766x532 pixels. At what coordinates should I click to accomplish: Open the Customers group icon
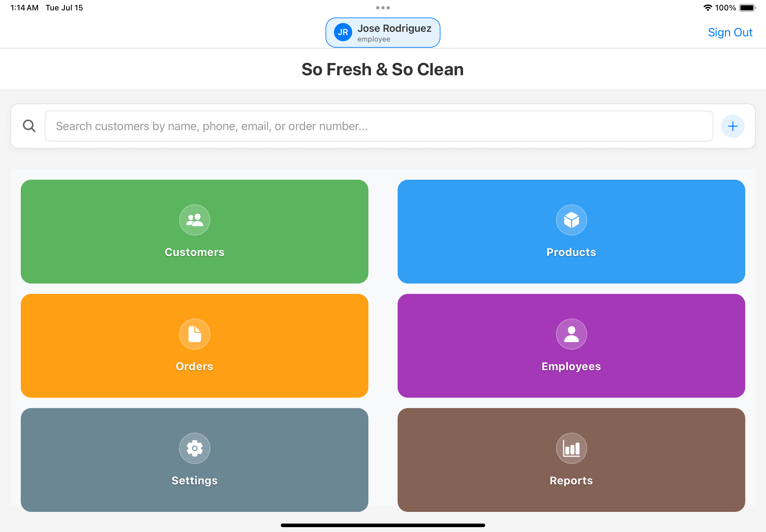(194, 220)
